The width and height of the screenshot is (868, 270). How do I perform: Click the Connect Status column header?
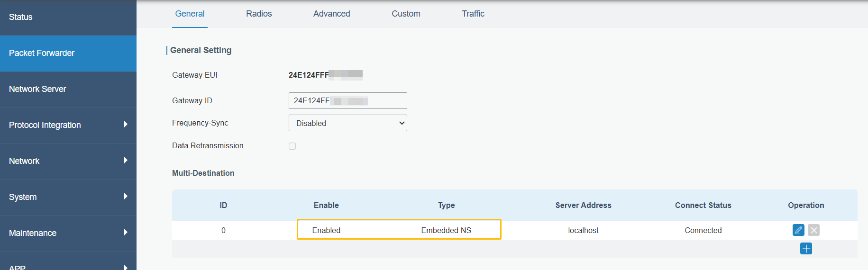pos(703,205)
